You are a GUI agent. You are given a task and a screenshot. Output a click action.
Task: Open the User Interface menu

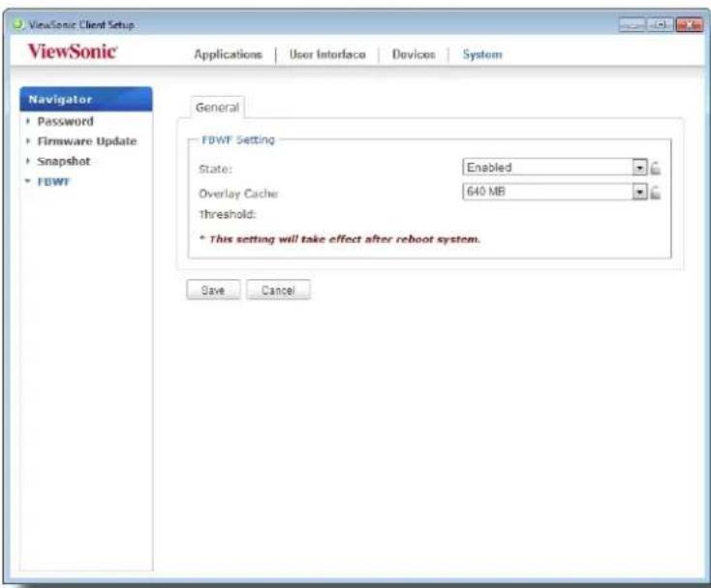tap(327, 54)
